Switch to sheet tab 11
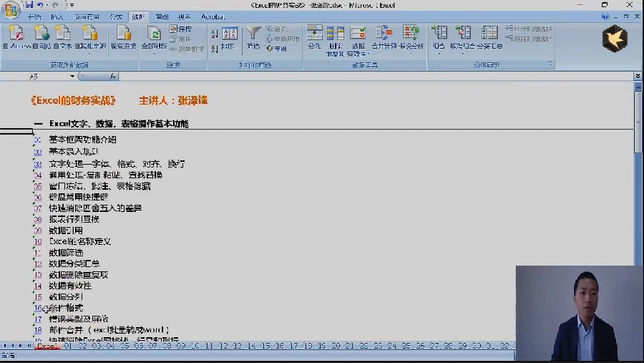Image resolution: width=644 pixels, height=363 pixels. (x=209, y=346)
